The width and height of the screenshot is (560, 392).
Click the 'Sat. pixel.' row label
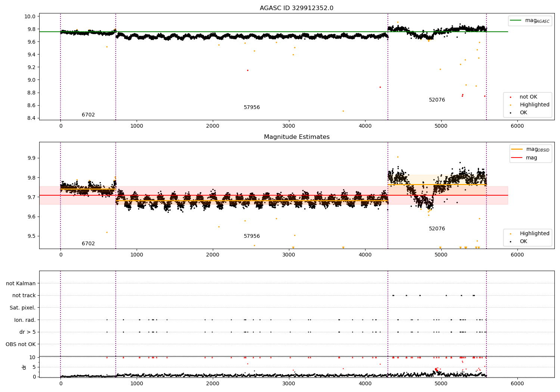coord(23,308)
